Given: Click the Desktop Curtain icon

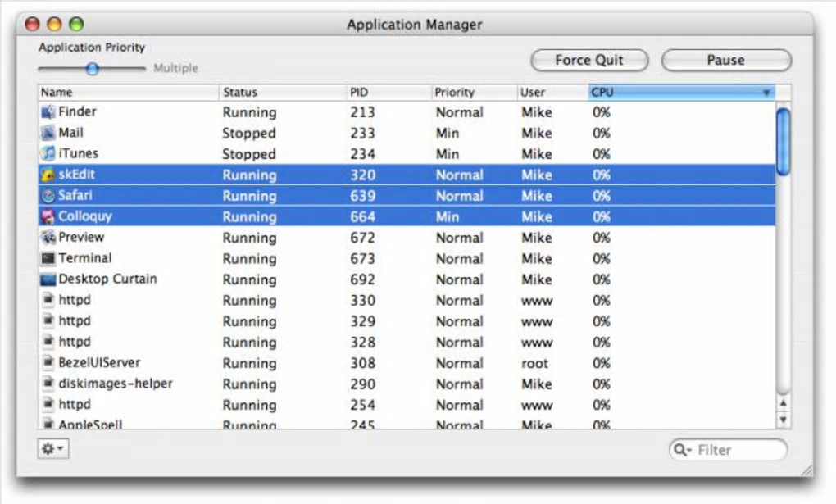Looking at the screenshot, I should [48, 279].
